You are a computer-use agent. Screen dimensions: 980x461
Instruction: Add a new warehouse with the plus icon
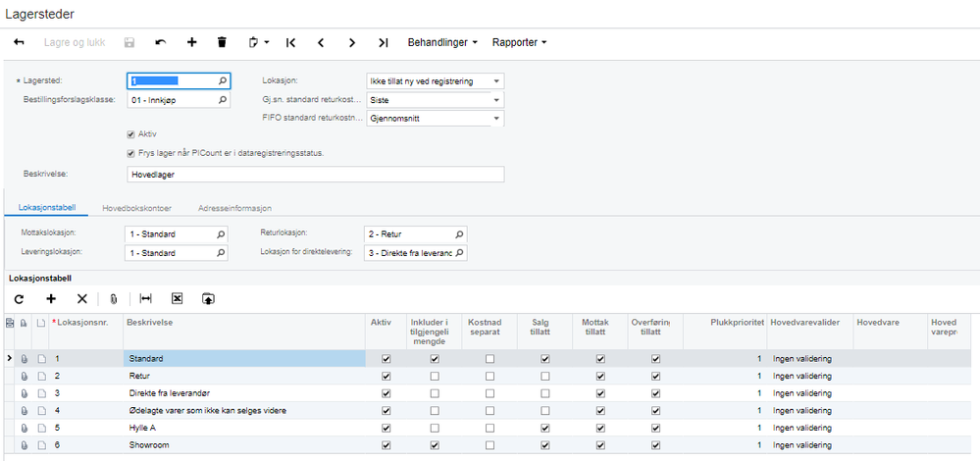(x=192, y=42)
